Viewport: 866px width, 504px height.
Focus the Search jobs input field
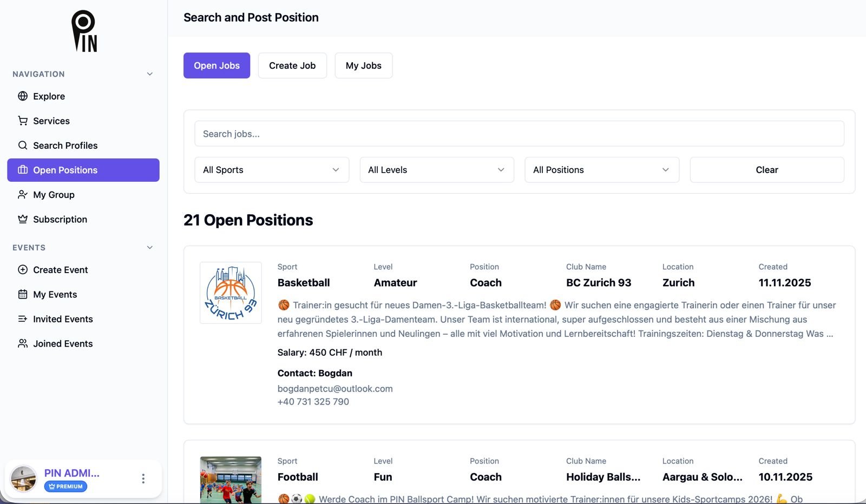coord(519,134)
